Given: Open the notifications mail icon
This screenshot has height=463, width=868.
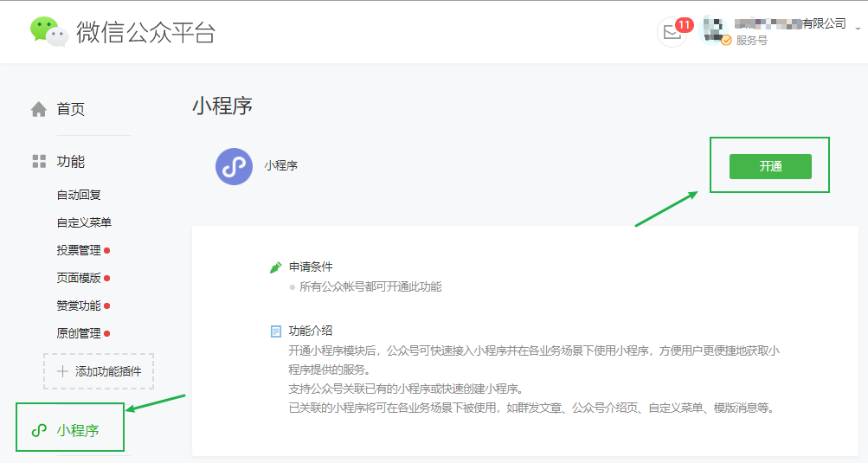Looking at the screenshot, I should 672,33.
